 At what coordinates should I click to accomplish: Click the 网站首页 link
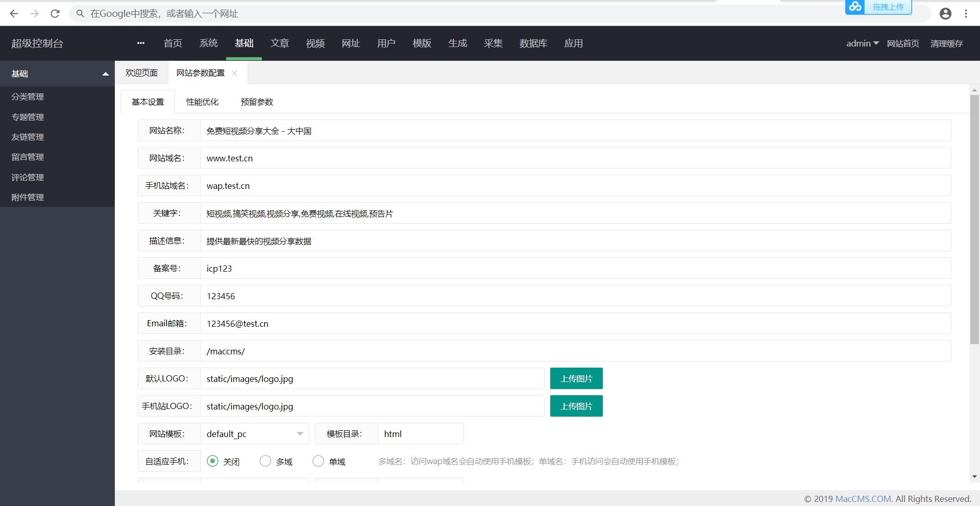click(903, 43)
